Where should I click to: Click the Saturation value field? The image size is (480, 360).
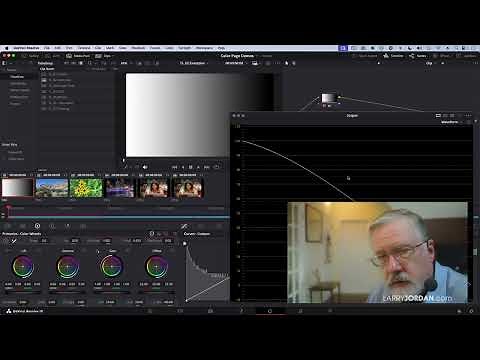coord(109,302)
